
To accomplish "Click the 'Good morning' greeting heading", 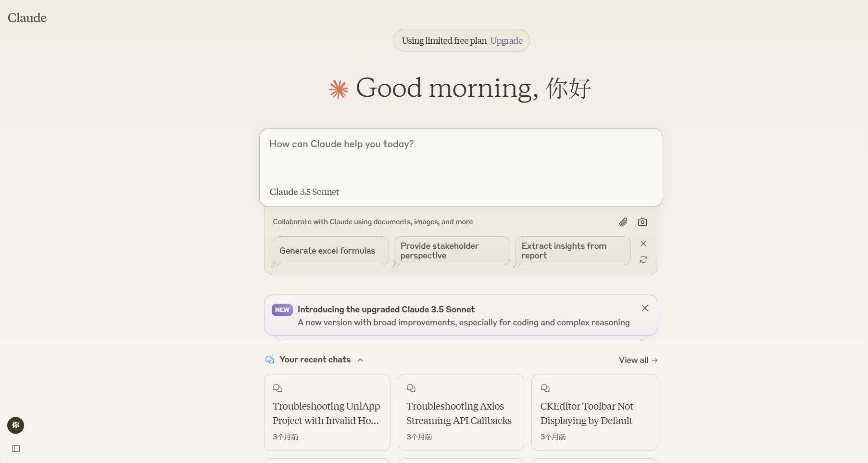I will click(473, 89).
